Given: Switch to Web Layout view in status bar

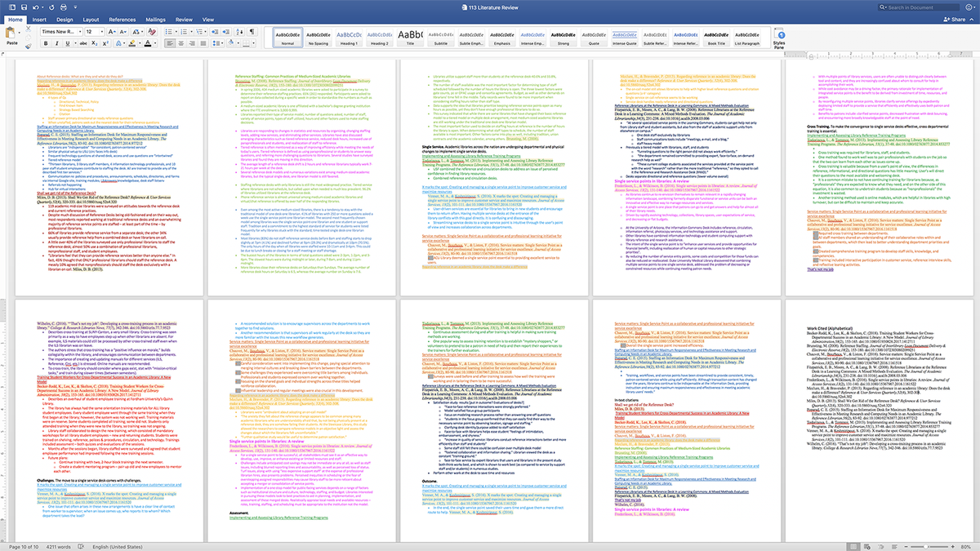Looking at the screenshot, I should pyautogui.click(x=867, y=546).
